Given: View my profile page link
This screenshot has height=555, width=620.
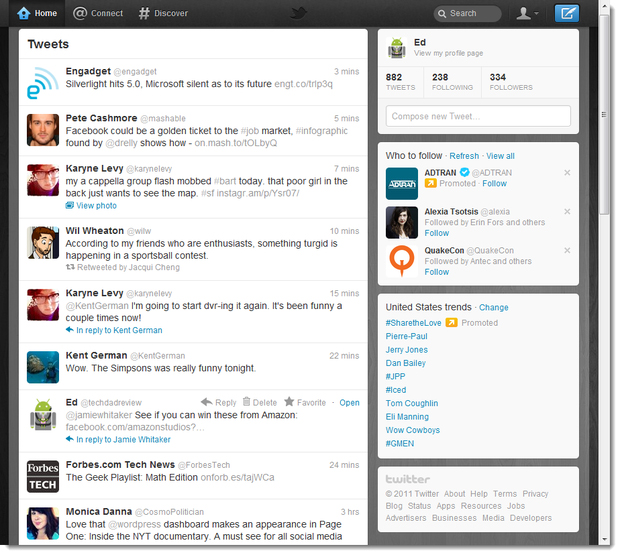Looking at the screenshot, I should [448, 53].
